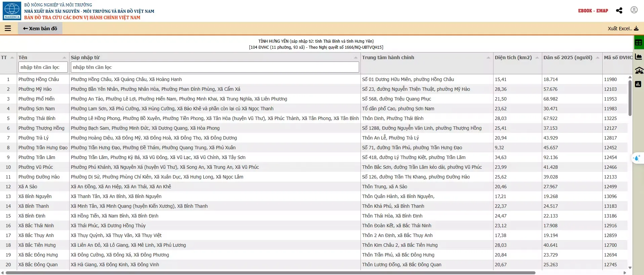Select the row Phường Phố Hiến
Screen dimensions: 644x275
tap(314, 99)
